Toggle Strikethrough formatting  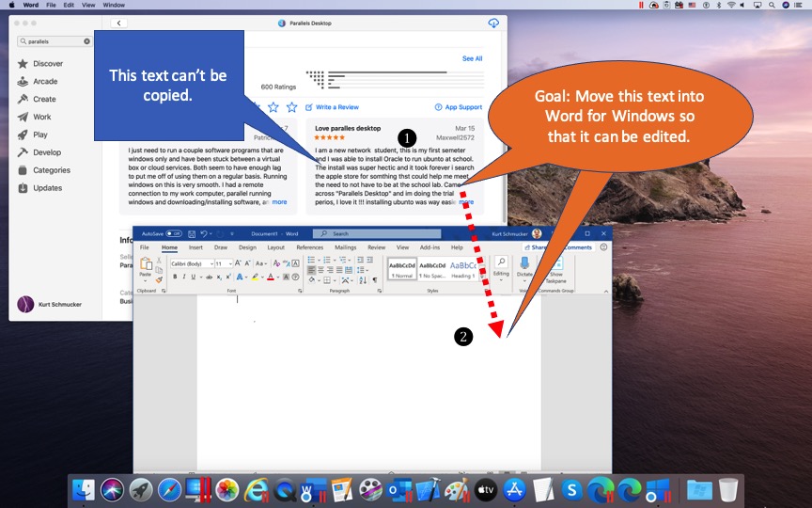tap(210, 277)
